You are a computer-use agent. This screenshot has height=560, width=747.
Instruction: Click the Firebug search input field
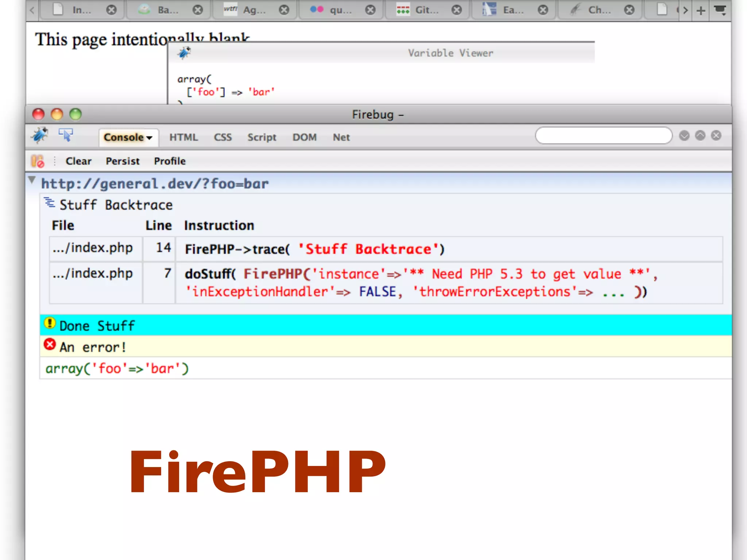603,136
